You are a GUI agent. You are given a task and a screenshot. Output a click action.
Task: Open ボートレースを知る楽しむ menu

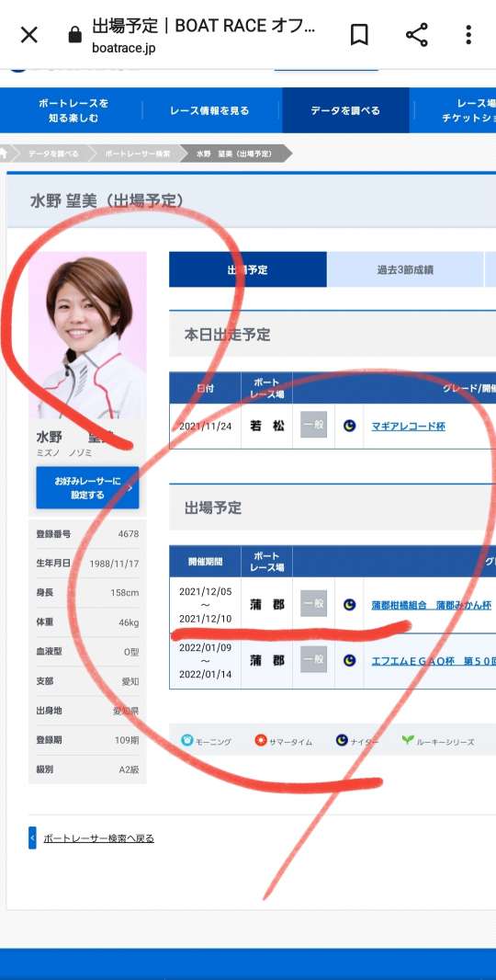click(x=73, y=110)
